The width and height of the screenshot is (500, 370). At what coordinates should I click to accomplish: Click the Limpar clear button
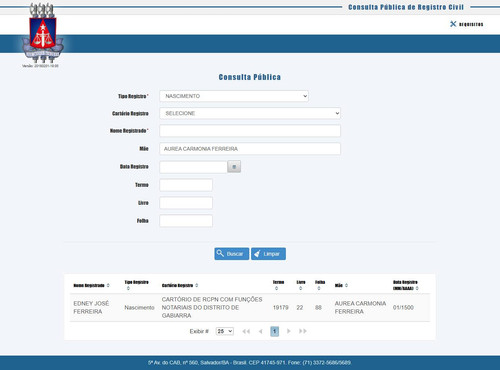coord(268,254)
